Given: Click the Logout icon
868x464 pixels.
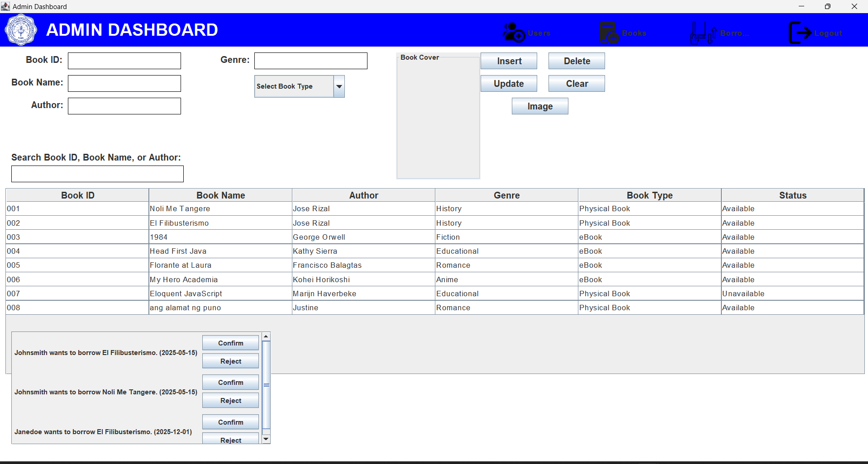Looking at the screenshot, I should pos(800,33).
